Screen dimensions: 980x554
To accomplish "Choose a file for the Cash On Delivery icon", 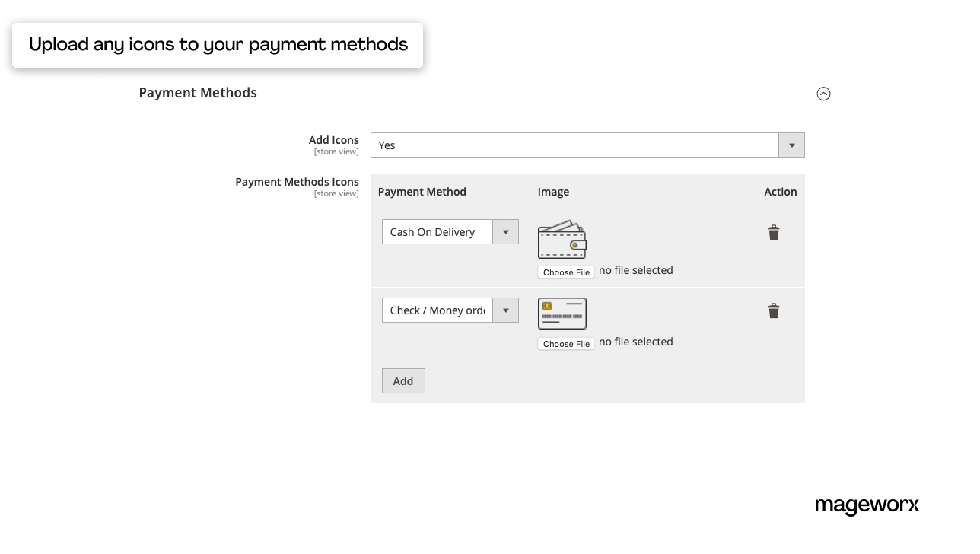I will pyautogui.click(x=565, y=272).
